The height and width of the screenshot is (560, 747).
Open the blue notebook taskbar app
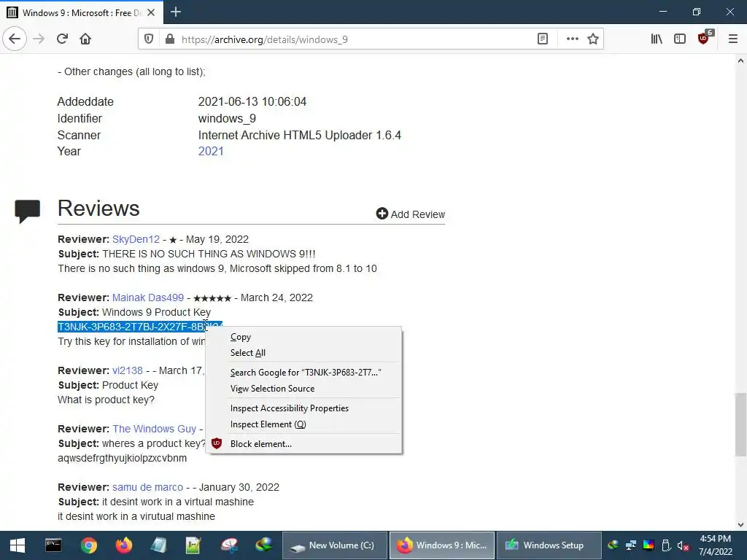point(158,545)
